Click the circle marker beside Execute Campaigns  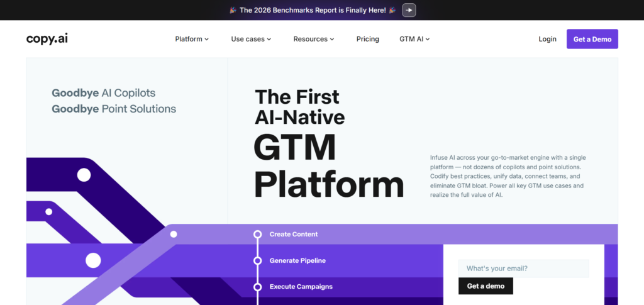[257, 287]
